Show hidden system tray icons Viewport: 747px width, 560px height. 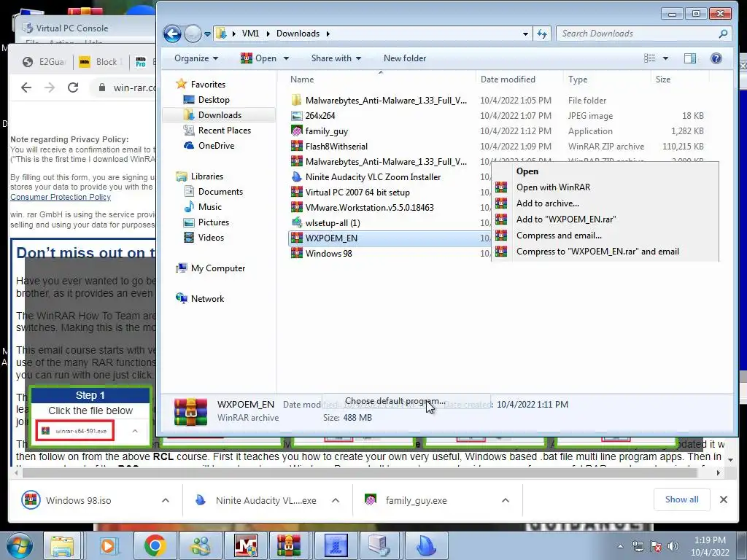coord(620,546)
